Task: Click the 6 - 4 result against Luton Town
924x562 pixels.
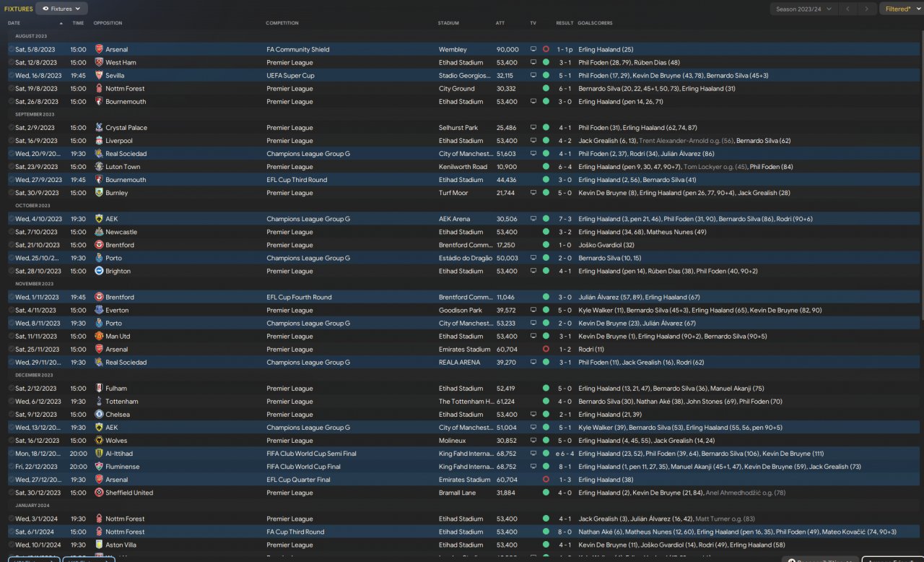Action: tap(565, 167)
